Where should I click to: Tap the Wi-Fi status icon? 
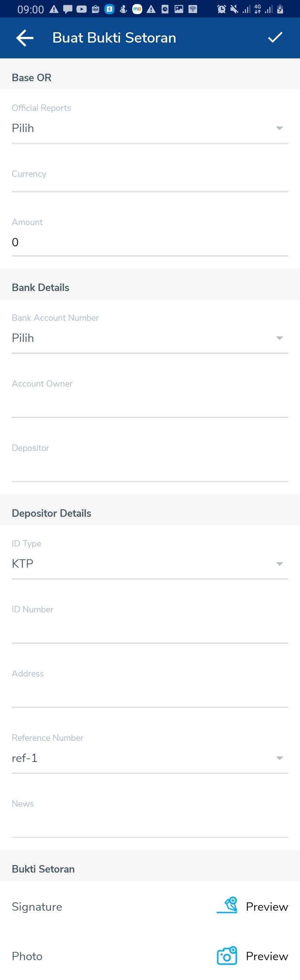[x=193, y=9]
